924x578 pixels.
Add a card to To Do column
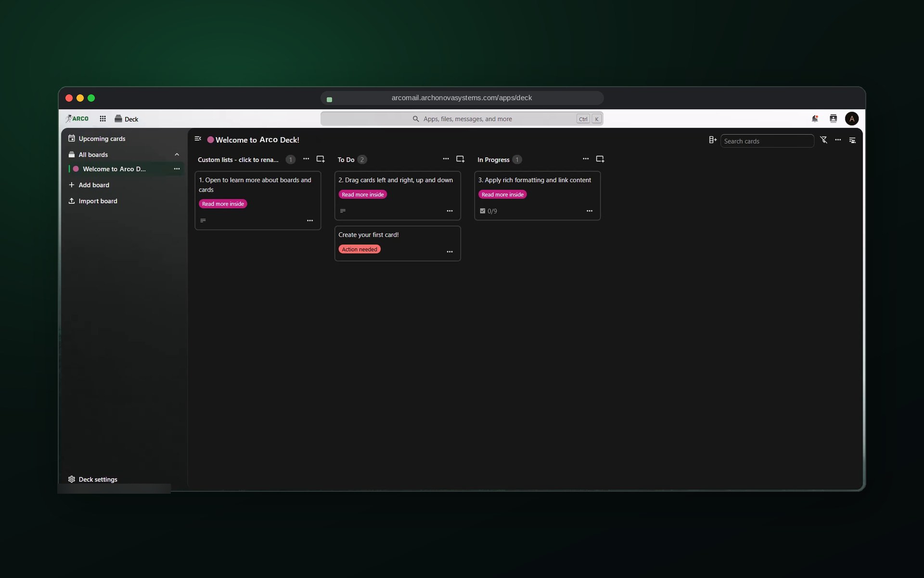[460, 159]
